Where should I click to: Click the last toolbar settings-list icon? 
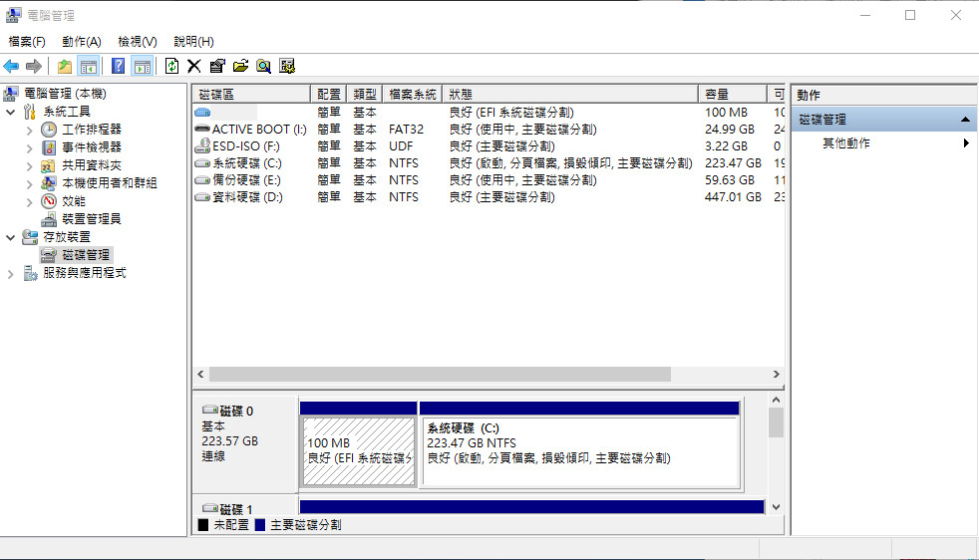[287, 66]
